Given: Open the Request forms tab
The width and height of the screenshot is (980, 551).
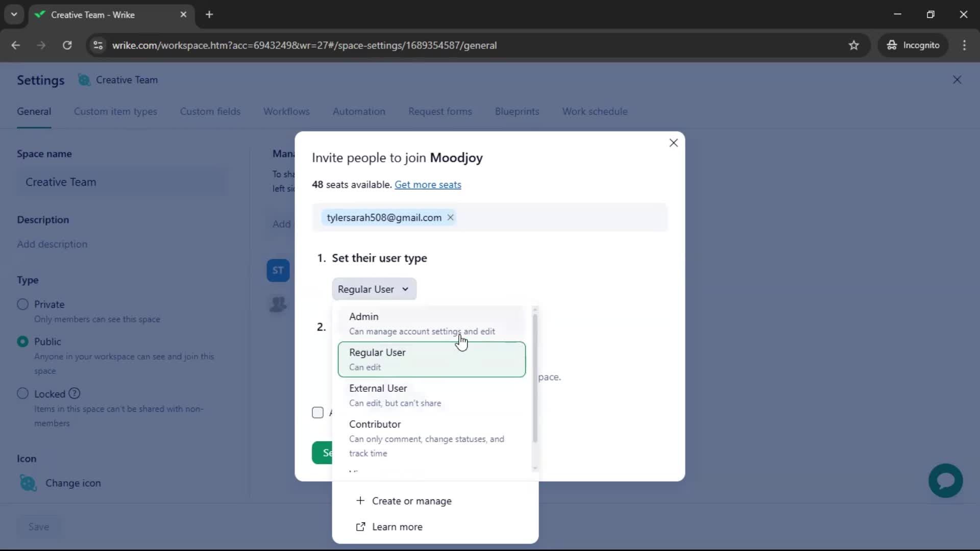Looking at the screenshot, I should [440, 111].
